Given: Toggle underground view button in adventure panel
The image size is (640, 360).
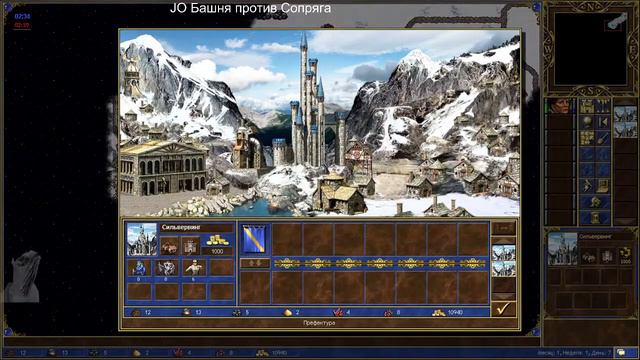Looking at the screenshot, I should point(602,106).
